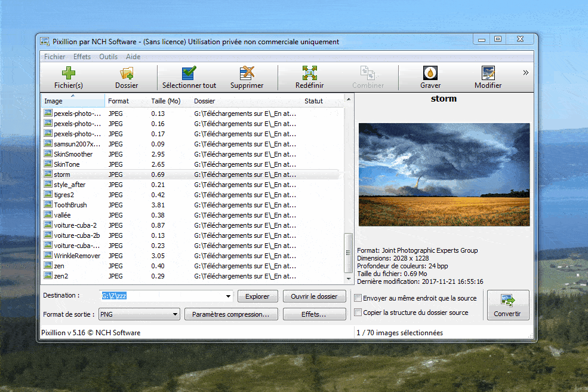588x392 pixels.
Task: Click the voiture-cuba-2 file icon
Action: 48,225
